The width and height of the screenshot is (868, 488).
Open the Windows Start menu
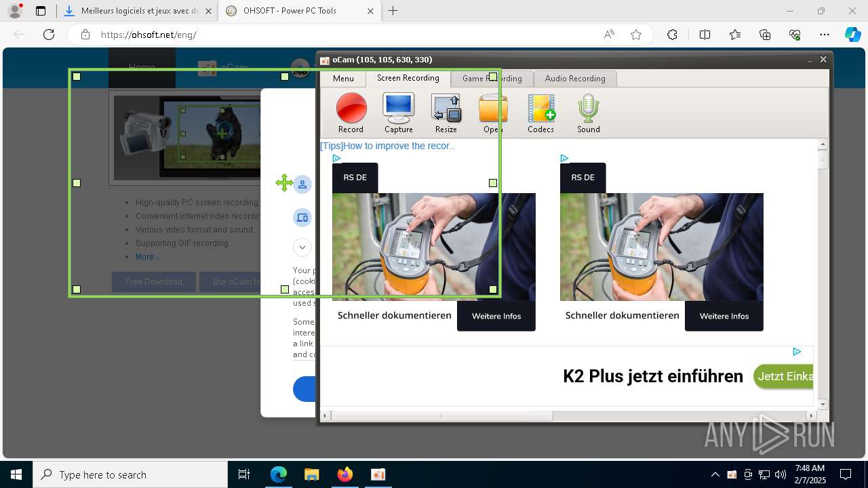coord(16,474)
